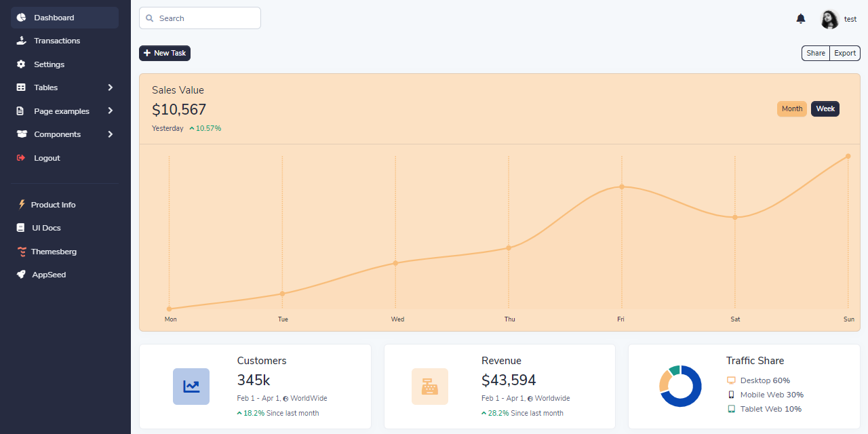The height and width of the screenshot is (434, 868).
Task: Export the dashboard data
Action: (844, 53)
